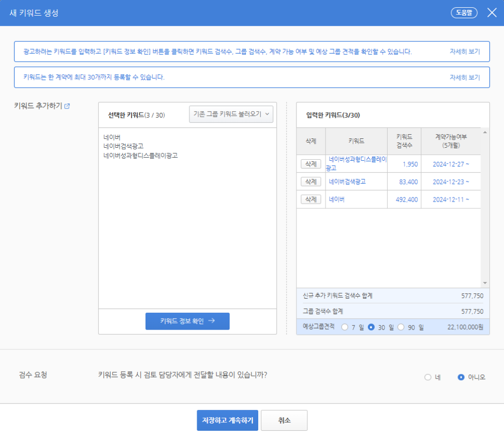Close the 새 키워드 생성 dialog

coord(492,13)
